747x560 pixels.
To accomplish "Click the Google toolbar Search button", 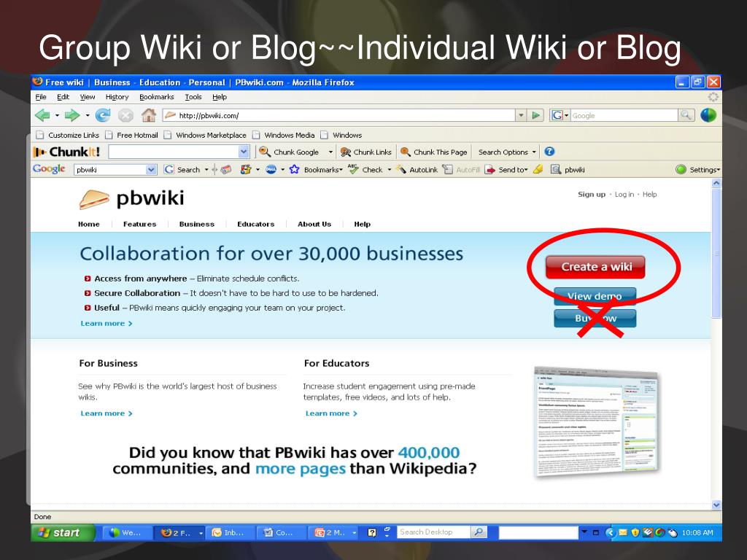I will [182, 169].
